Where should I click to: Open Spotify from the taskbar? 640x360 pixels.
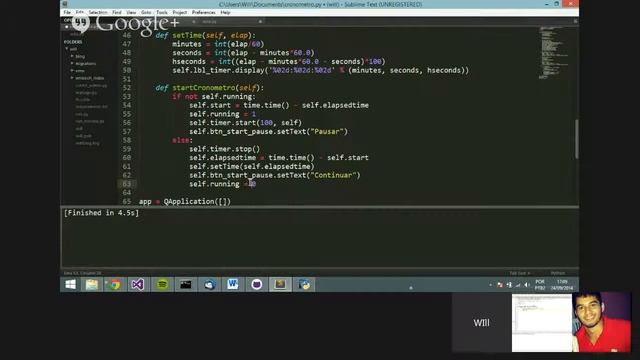[162, 284]
